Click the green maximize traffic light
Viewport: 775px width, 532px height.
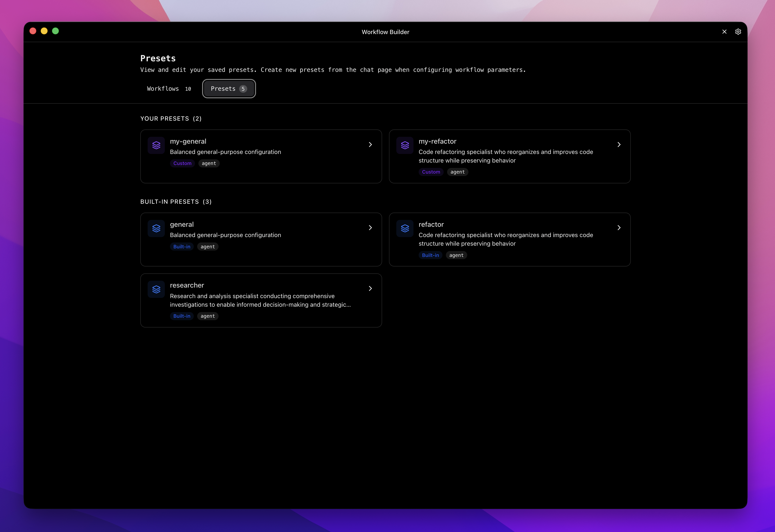coord(55,31)
